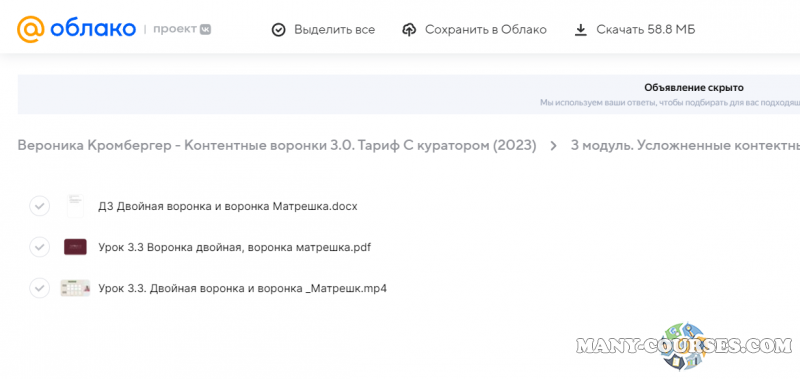Click the download arrow icon
The image size is (800, 379).
pyautogui.click(x=581, y=30)
